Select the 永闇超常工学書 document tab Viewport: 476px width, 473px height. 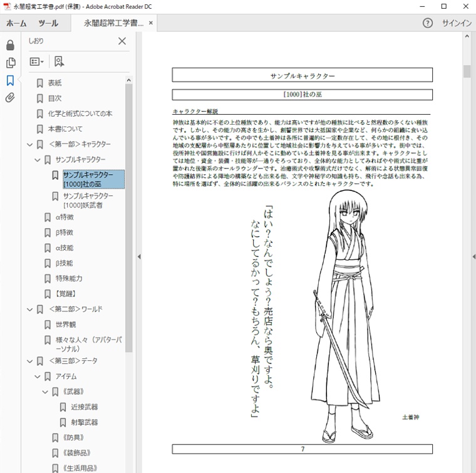[113, 23]
